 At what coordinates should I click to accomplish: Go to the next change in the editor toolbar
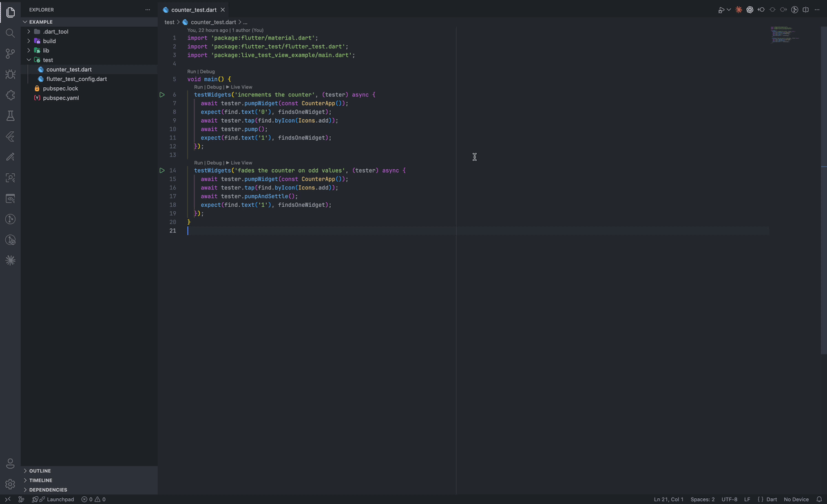783,10
